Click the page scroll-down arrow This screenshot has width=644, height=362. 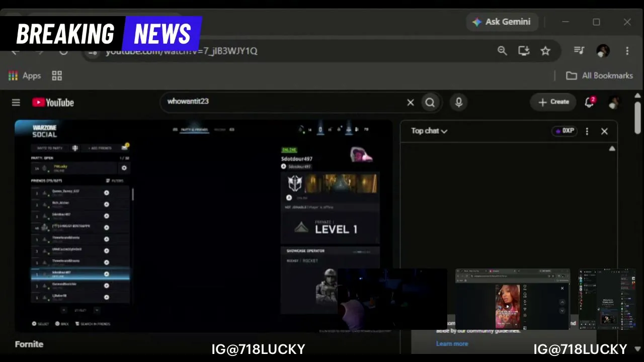[637, 348]
